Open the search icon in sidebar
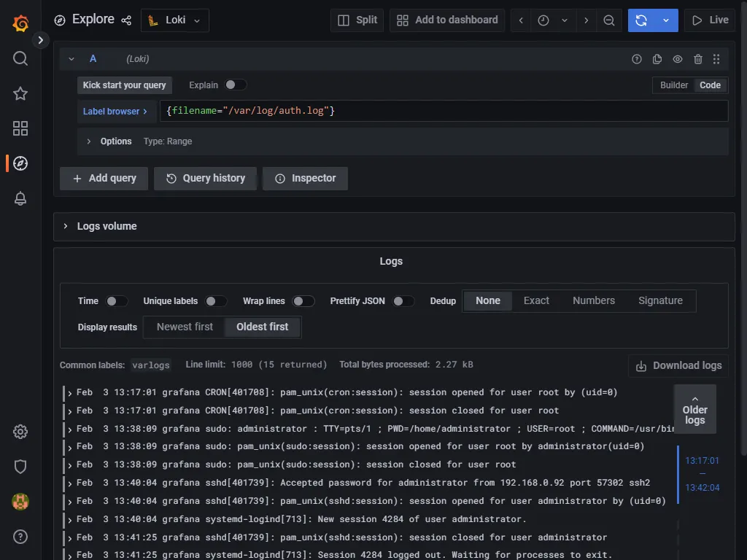This screenshot has height=560, width=747. (x=20, y=58)
